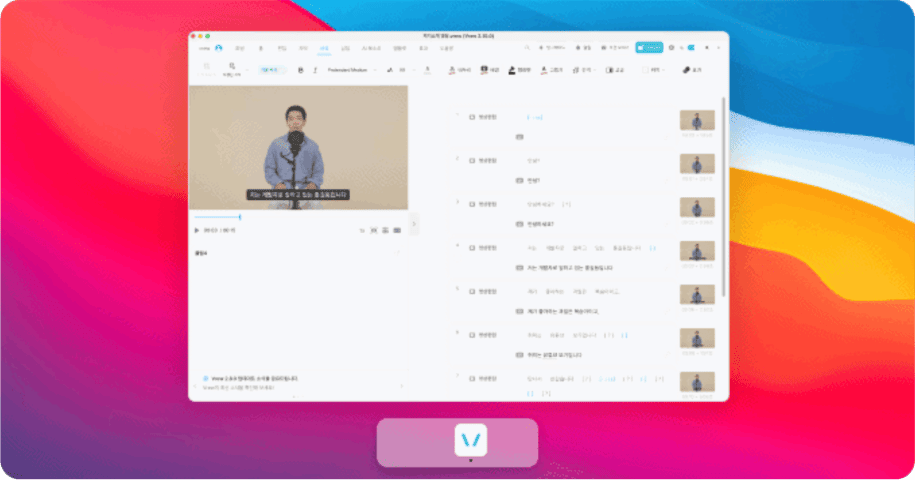Viewport: 915px width, 480px height.
Task: Toggle bold subtitle formatting
Action: 301,70
